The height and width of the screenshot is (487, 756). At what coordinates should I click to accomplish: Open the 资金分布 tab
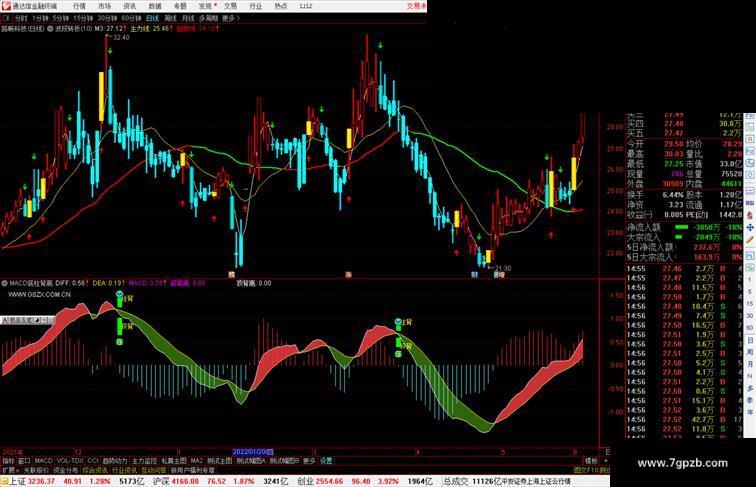(66, 470)
